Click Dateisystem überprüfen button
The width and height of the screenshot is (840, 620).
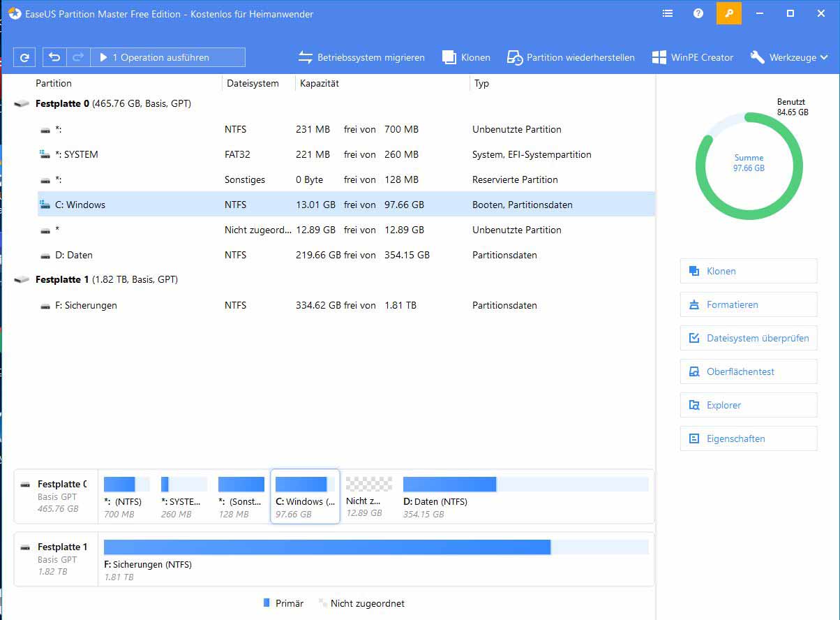coord(749,338)
